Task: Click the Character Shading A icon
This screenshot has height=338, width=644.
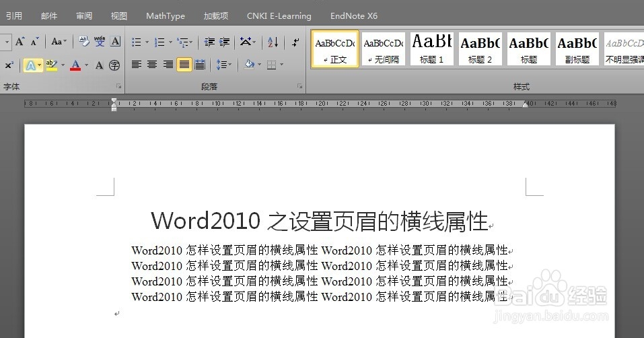Action: (99, 65)
